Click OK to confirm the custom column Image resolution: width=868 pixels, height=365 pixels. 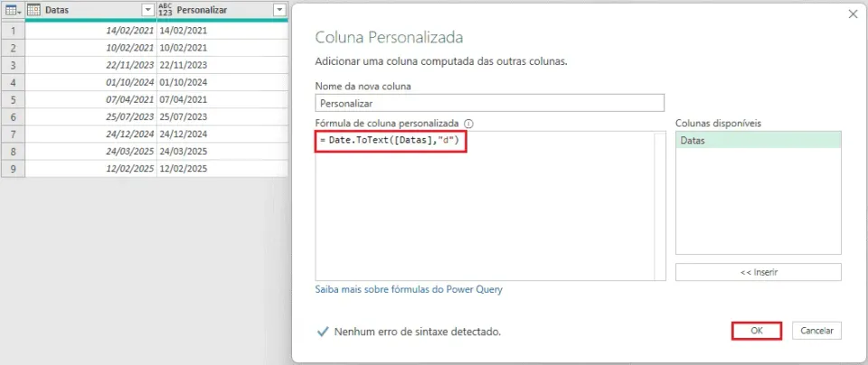click(757, 331)
